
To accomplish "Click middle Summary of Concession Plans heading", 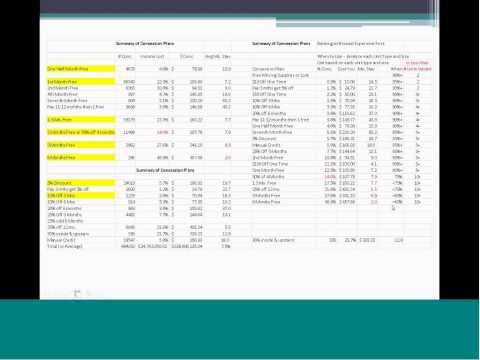I will pyautogui.click(x=165, y=170).
